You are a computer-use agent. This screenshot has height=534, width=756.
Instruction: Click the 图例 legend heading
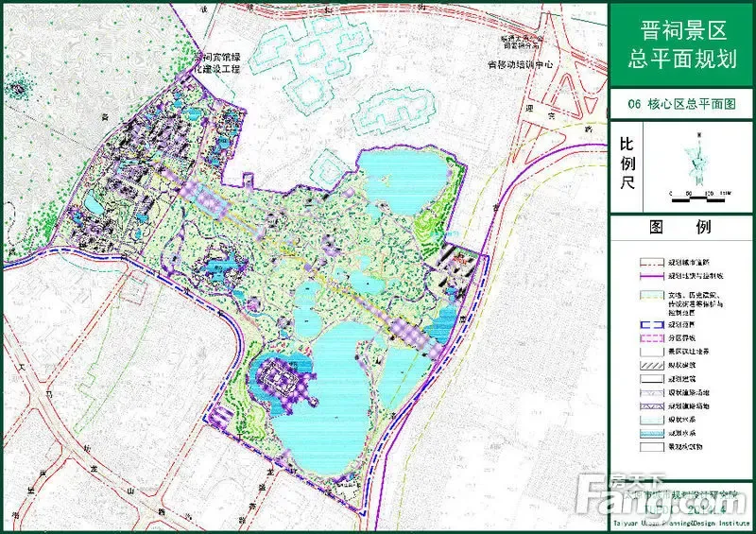(x=680, y=228)
